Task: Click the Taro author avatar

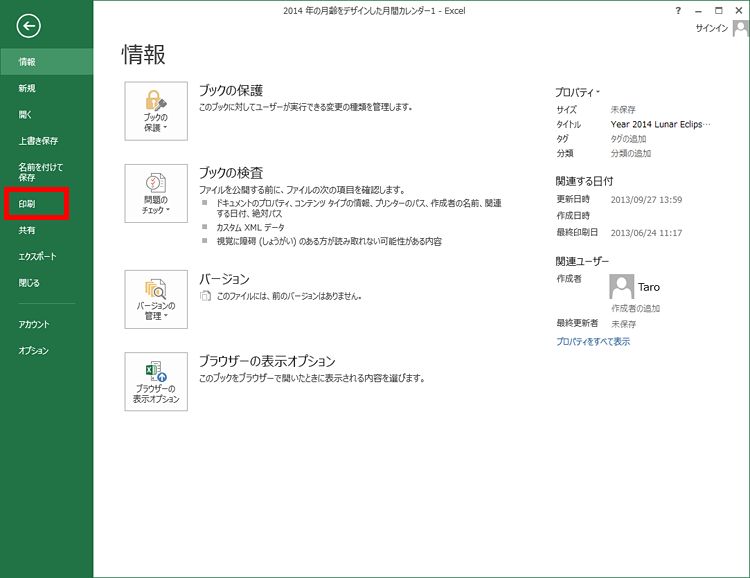Action: point(621,286)
